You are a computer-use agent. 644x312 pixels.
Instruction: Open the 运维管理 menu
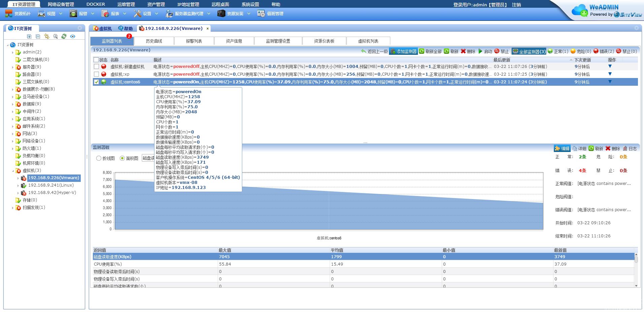click(x=126, y=4)
